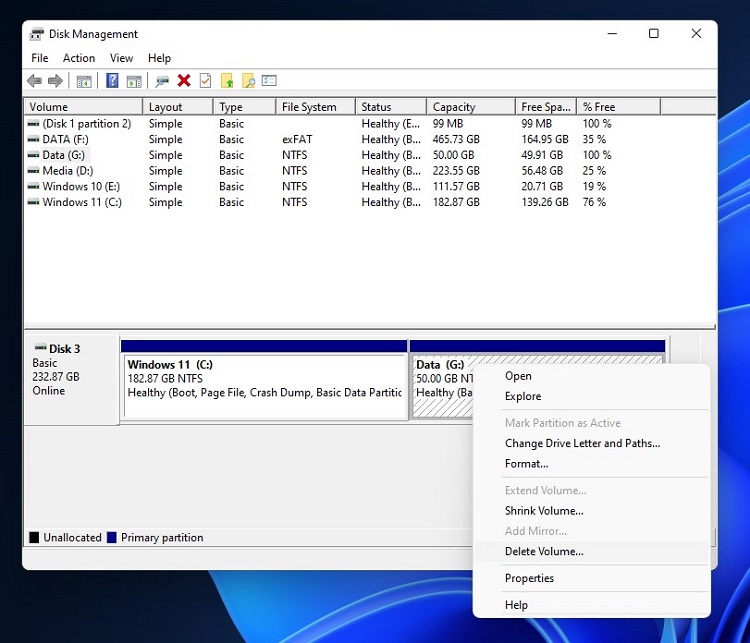Select the DATA (F:) volume name
750x643 pixels.
pos(65,139)
